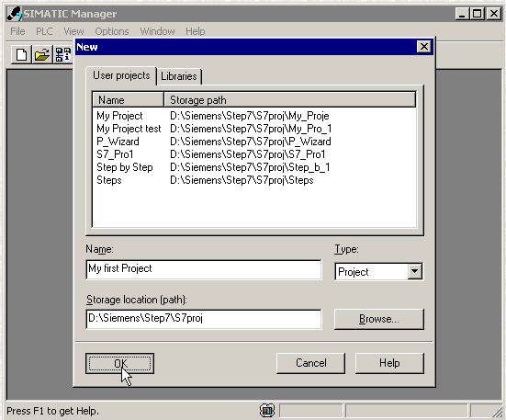Sort by the Name column header
The width and height of the screenshot is (506, 420).
coord(129,100)
